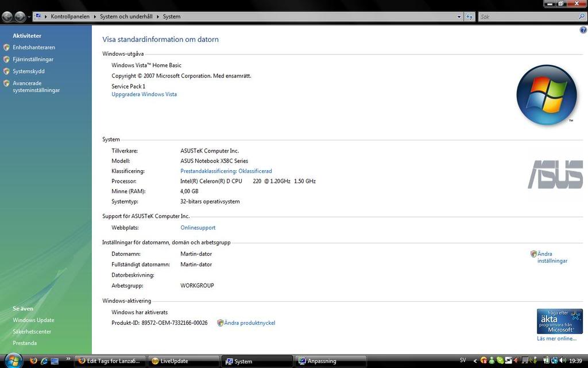Select the System och underhåll breadcrumb
Screen dimensions: 588x368
126,17
